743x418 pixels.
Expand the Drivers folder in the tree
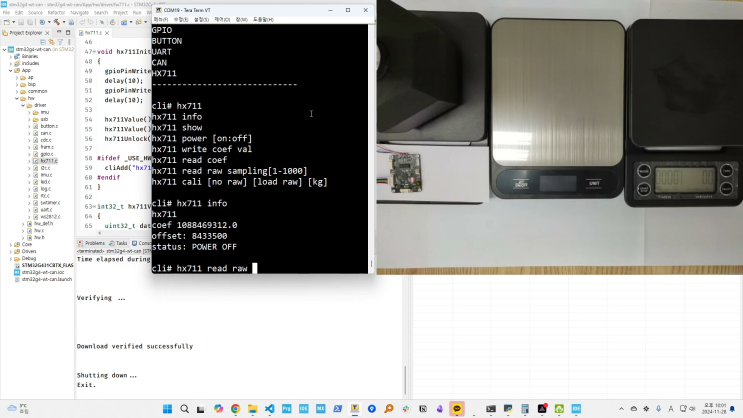pos(11,251)
